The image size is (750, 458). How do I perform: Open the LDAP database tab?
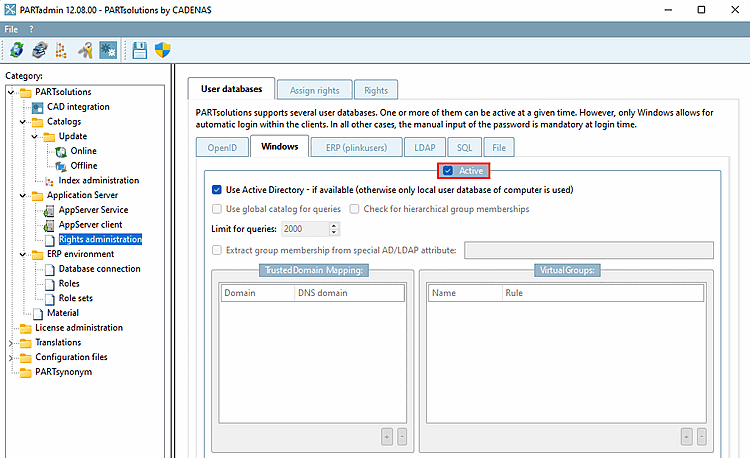click(425, 148)
